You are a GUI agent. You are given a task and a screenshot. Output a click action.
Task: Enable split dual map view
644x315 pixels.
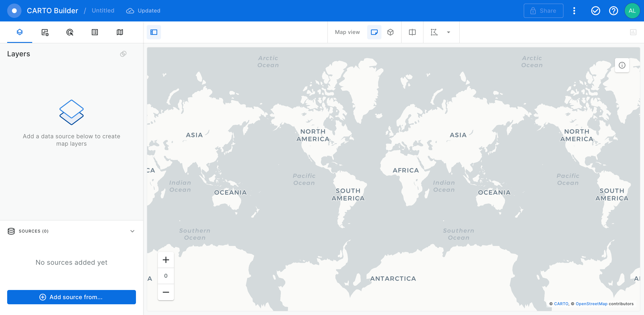pyautogui.click(x=412, y=32)
